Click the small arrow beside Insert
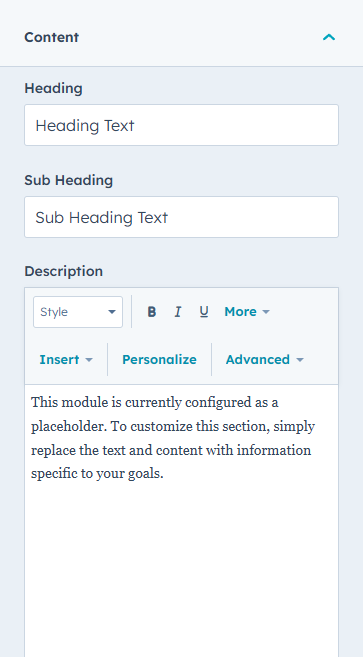Image resolution: width=363 pixels, height=657 pixels. 88,360
